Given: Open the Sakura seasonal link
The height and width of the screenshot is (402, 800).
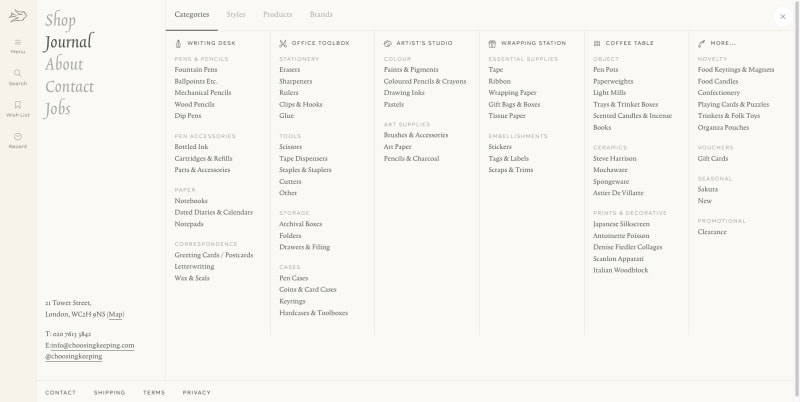Looking at the screenshot, I should tap(708, 189).
